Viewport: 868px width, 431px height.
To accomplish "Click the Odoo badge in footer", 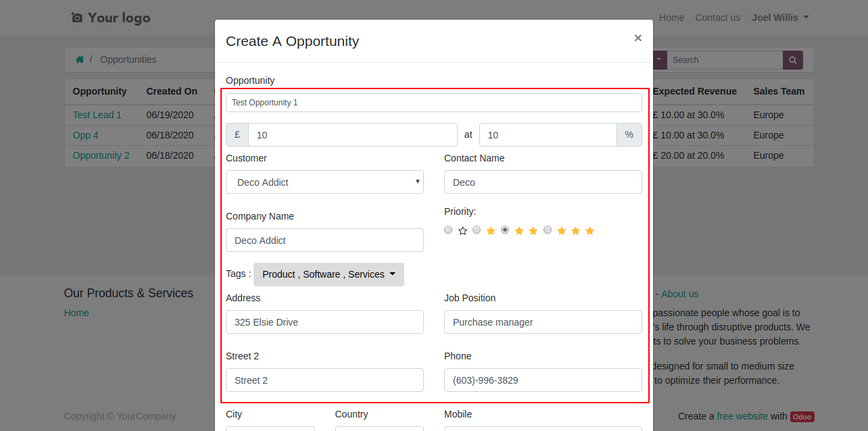I will (x=802, y=417).
